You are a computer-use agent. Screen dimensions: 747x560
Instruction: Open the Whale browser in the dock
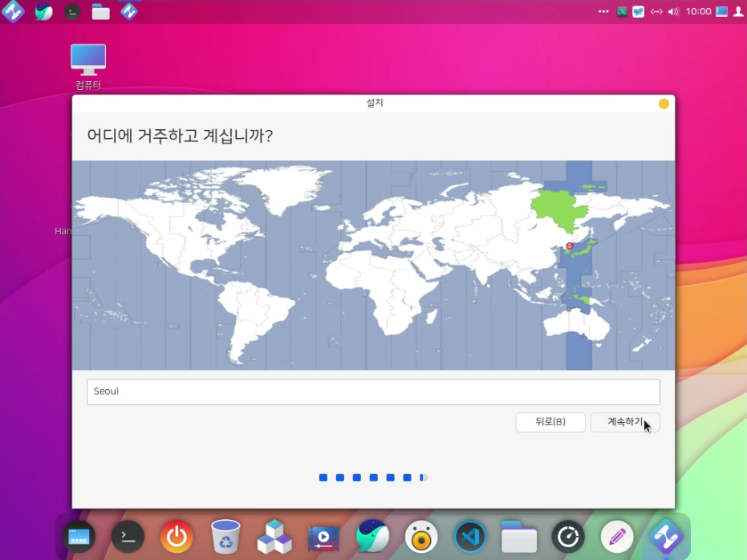372,536
